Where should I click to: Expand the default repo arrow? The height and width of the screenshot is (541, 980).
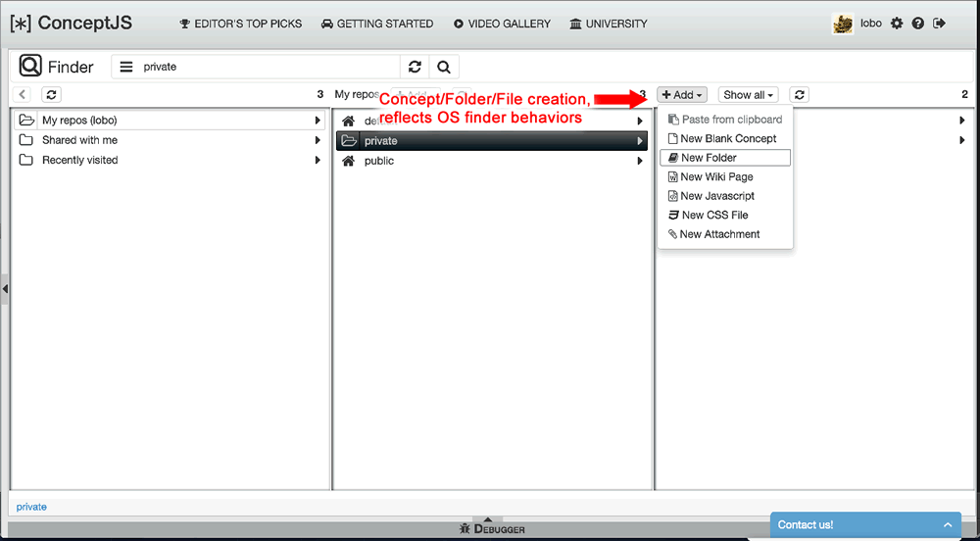(x=640, y=121)
